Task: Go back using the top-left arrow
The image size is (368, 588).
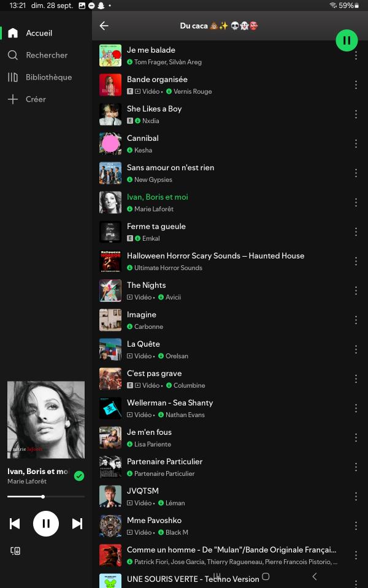Action: (104, 26)
